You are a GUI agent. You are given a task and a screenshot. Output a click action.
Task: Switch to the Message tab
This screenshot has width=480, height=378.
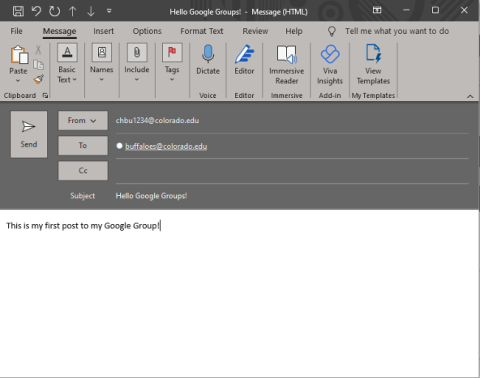pos(59,31)
